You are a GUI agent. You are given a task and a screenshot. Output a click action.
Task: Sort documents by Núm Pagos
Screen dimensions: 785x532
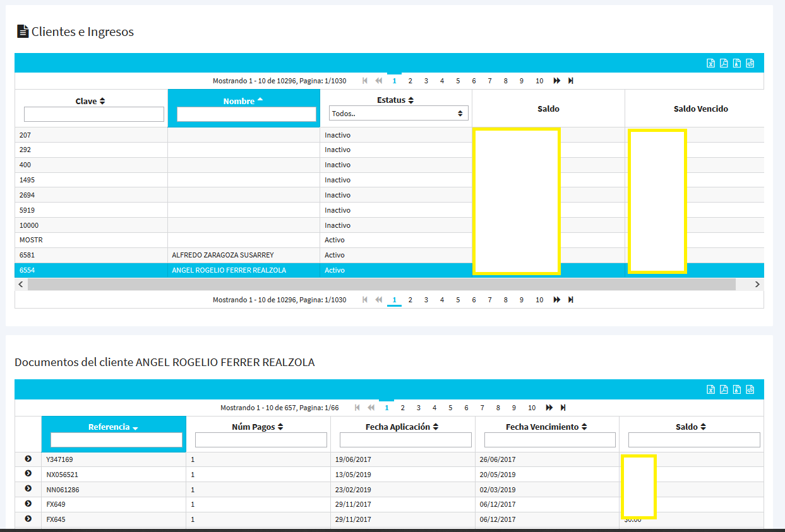click(258, 427)
